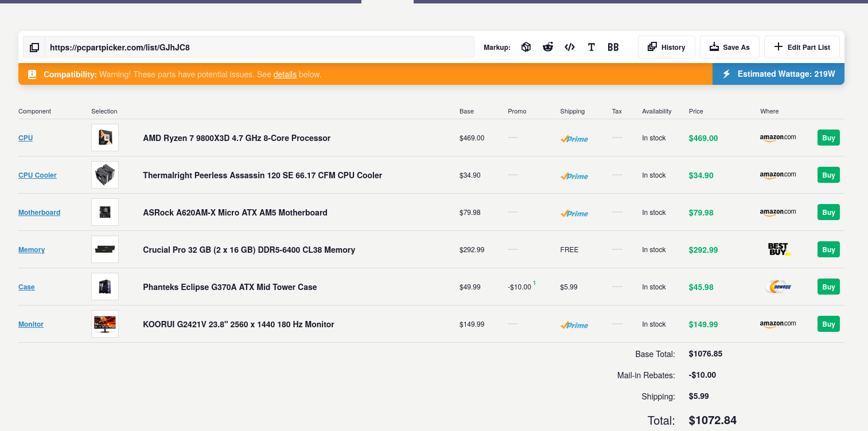Open the Amazon logo in the Motherboard row
This screenshot has width=868, height=431.
[x=778, y=212]
